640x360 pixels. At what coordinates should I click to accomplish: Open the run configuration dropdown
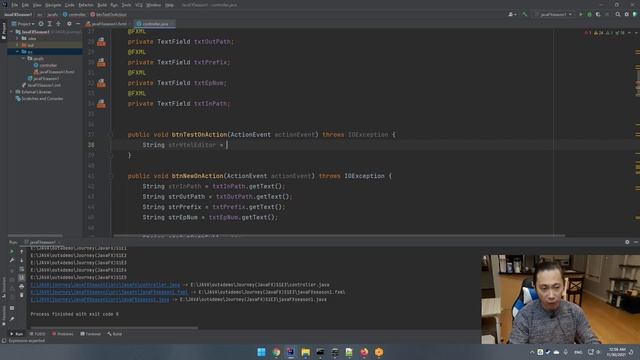coord(554,14)
